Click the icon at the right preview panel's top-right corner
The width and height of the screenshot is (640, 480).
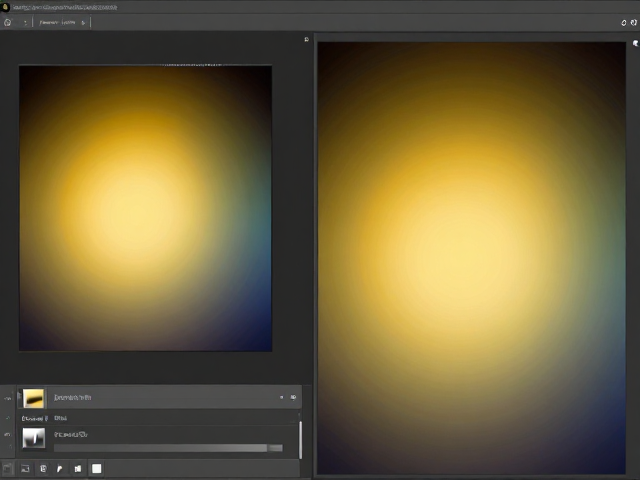(635, 43)
